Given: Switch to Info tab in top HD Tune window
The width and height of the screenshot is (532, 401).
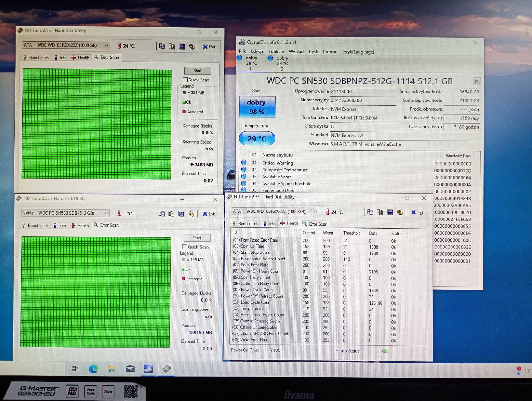Looking at the screenshot, I should (61, 58).
